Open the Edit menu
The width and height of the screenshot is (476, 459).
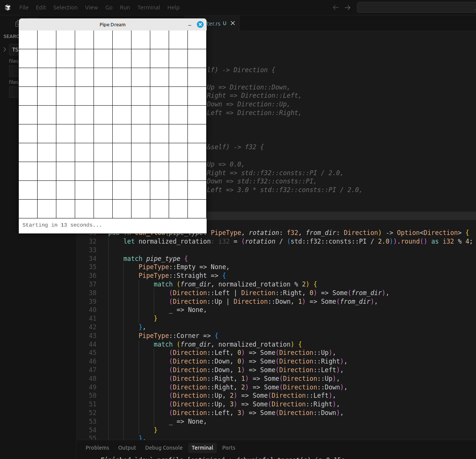point(41,8)
